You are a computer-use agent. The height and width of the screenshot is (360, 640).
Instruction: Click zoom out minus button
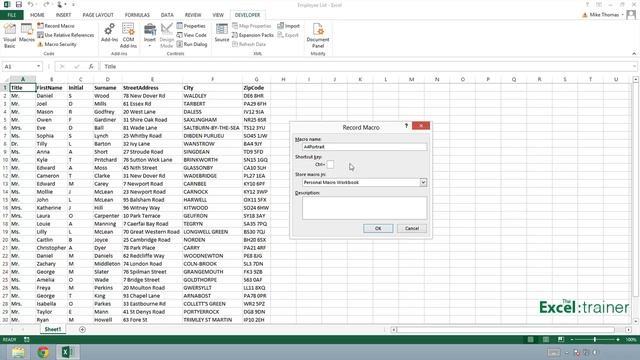click(x=571, y=340)
